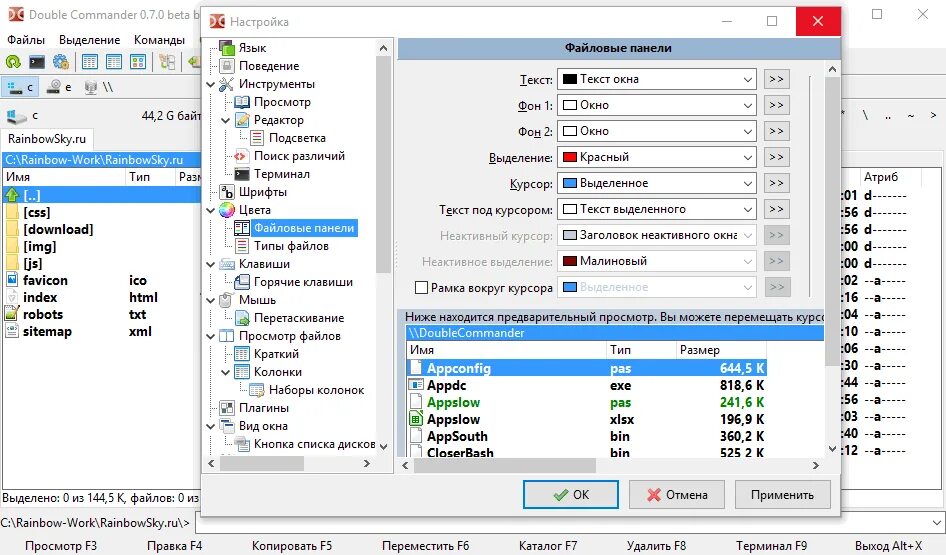The image size is (946, 555).
Task: Collapse the Колонки tree node
Action: tap(226, 373)
